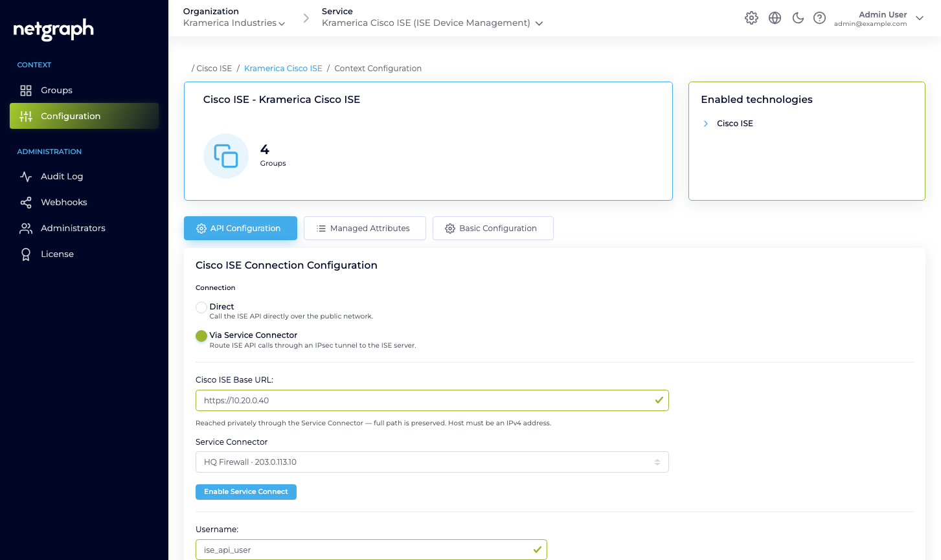The height and width of the screenshot is (560, 941).
Task: Switch to the Basic Configuration tab
Action: tap(493, 228)
